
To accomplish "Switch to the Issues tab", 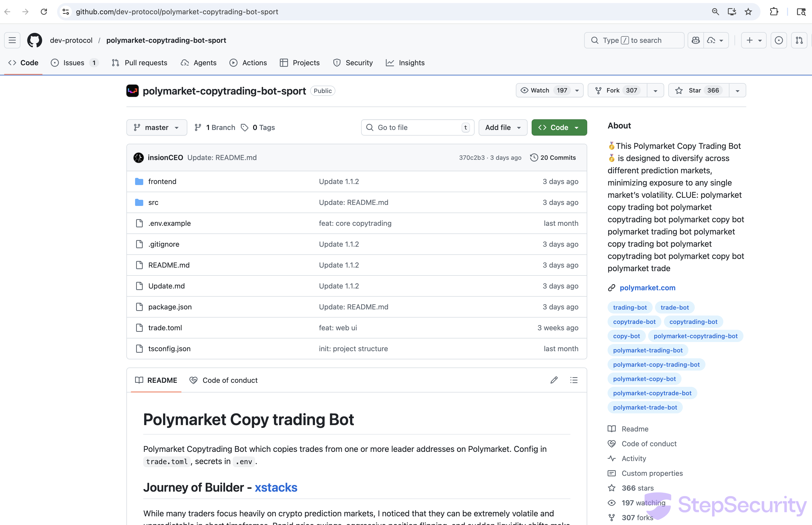I will pyautogui.click(x=74, y=63).
